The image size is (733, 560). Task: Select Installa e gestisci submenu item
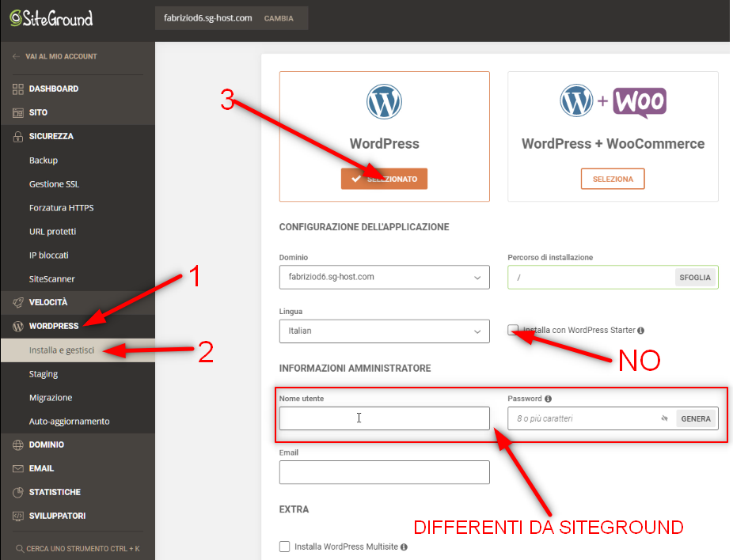pyautogui.click(x=78, y=350)
